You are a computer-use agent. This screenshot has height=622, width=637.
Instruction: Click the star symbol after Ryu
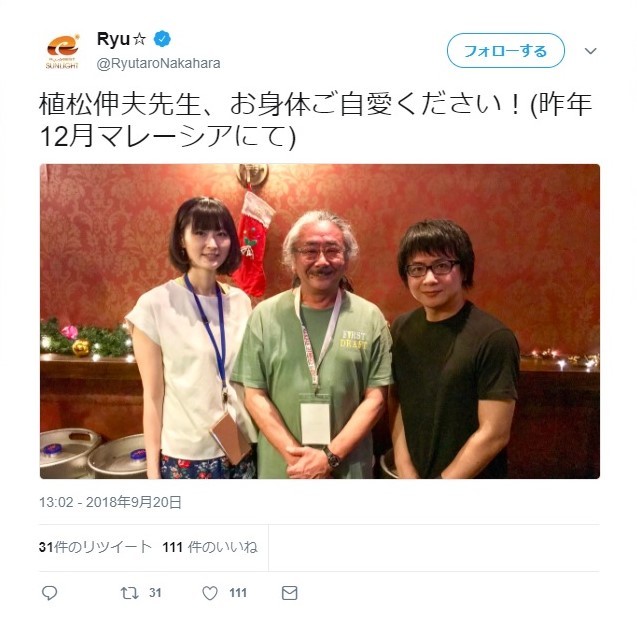click(x=139, y=39)
